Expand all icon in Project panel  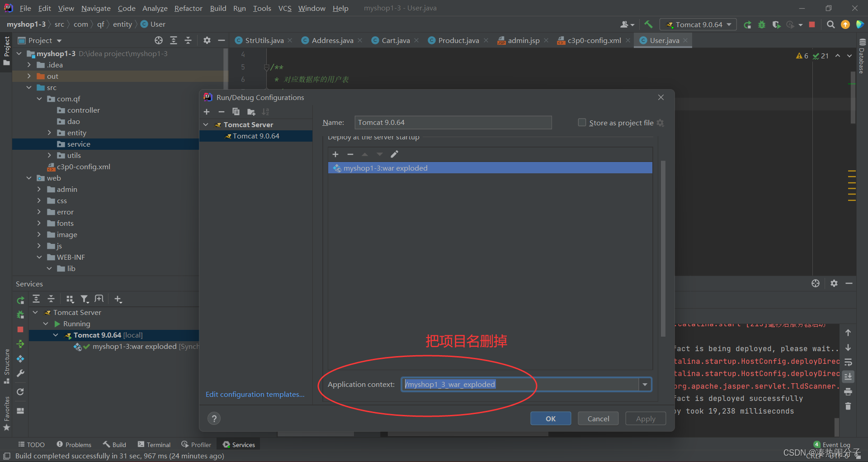click(174, 40)
